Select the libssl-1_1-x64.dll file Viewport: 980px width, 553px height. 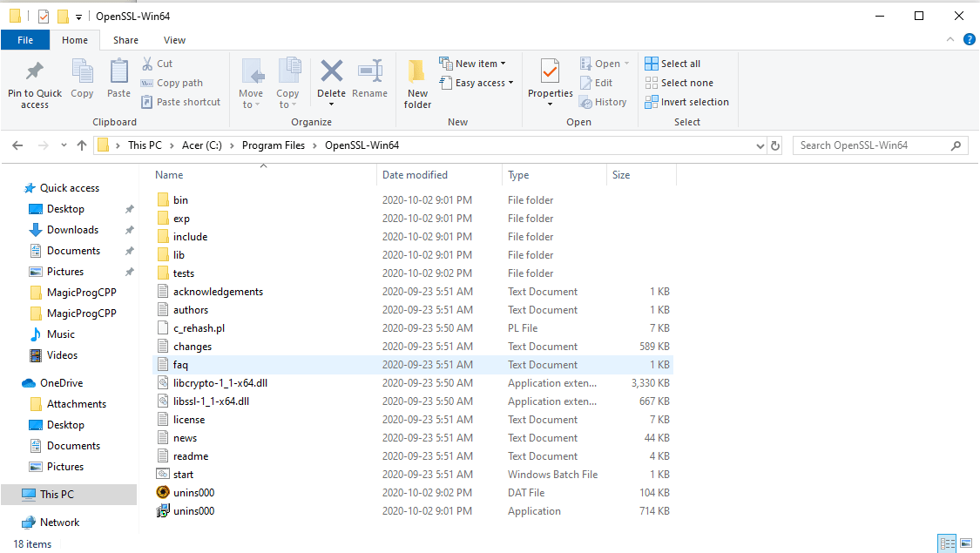click(211, 401)
